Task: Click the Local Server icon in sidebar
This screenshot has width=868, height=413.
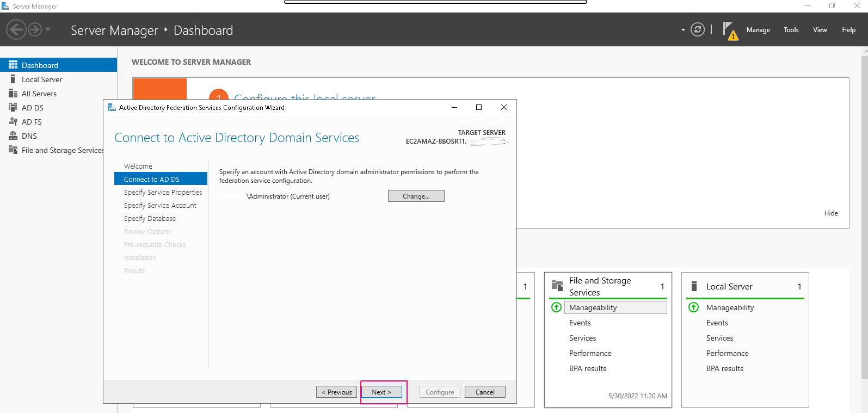Action: (13, 79)
